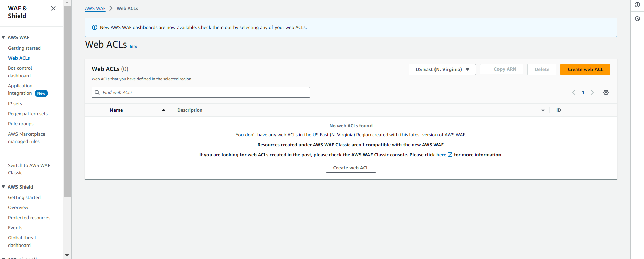Click the Delete button
Viewport: 644px width, 259px height.
pos(542,69)
